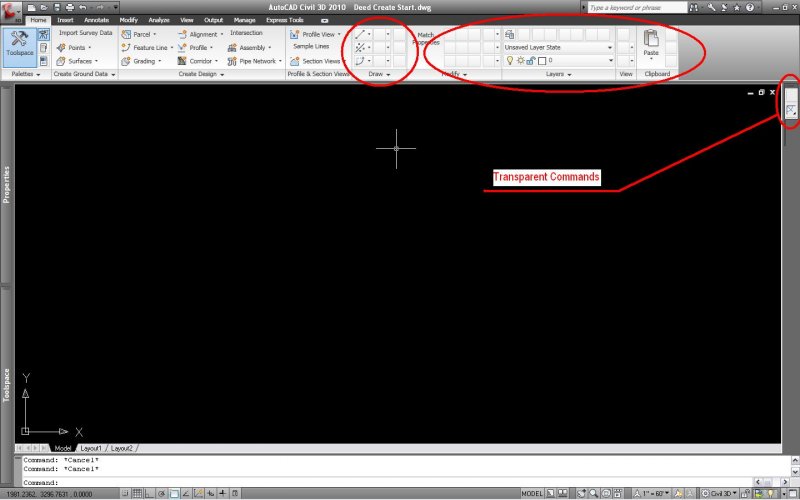Click the Grading tool icon
Screen dimensions: 800x500
[x=126, y=61]
